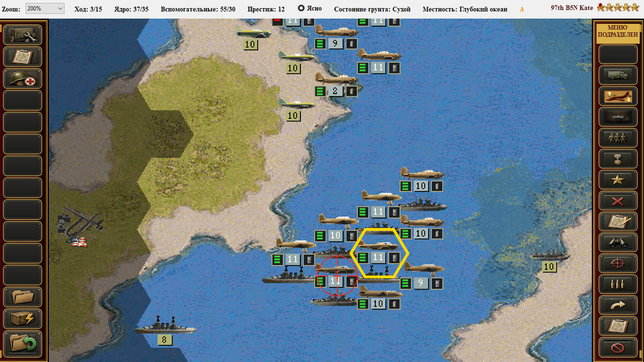Screen dimensions: 644x362
Task: Click the dimmed ship transport button
Action: click(618, 117)
